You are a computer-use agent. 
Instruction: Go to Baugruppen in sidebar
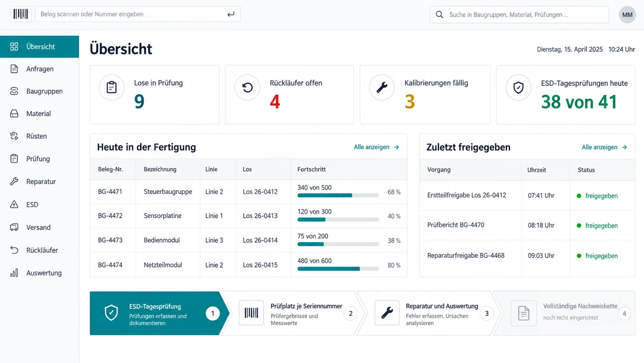coord(40,91)
